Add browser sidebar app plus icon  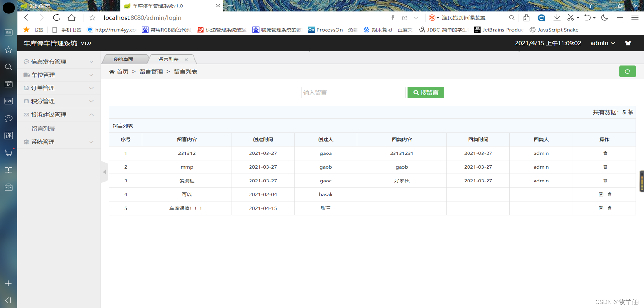coord(9,283)
